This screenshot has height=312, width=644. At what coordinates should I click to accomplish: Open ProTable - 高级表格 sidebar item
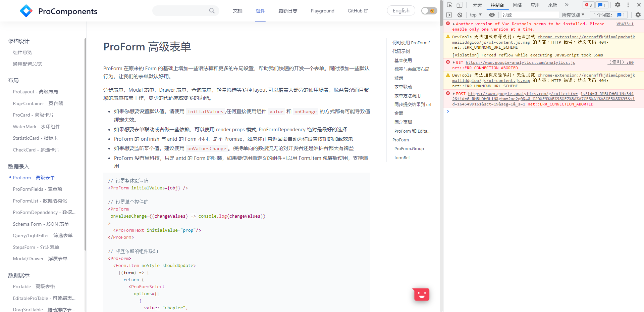pyautogui.click(x=34, y=286)
